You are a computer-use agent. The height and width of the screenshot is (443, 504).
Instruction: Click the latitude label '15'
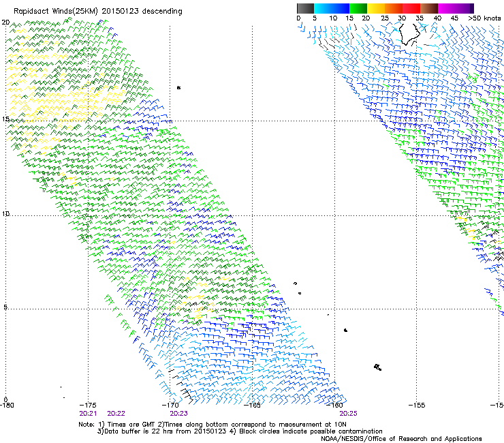pyautogui.click(x=5, y=119)
